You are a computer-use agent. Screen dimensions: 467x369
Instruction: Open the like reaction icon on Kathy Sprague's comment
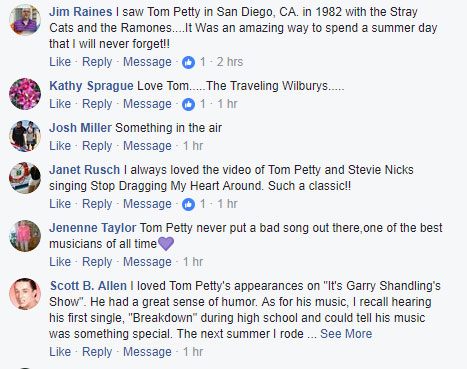(x=188, y=104)
